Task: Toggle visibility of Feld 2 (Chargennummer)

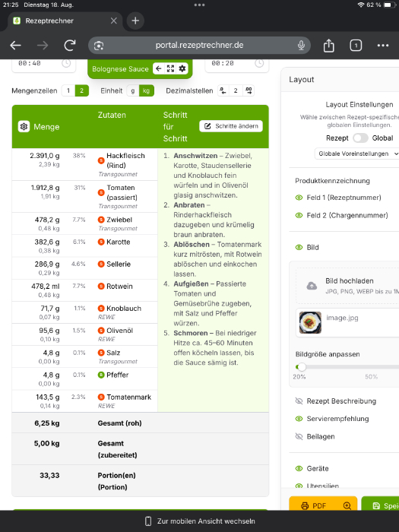Action: click(299, 215)
